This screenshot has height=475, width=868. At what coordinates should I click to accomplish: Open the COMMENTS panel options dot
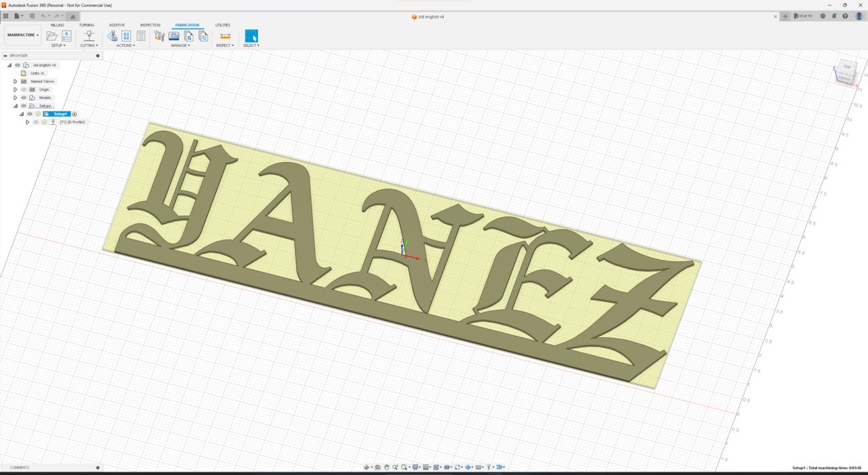point(98,468)
